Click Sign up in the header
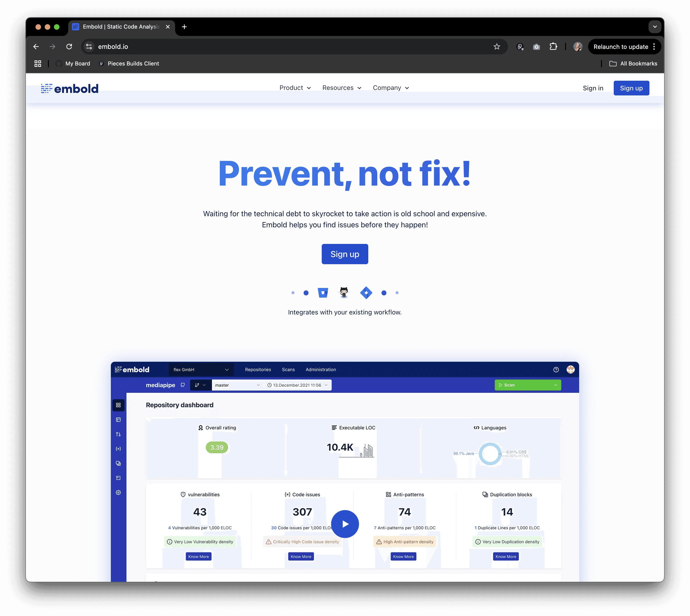Screen dimensions: 690x616 click(x=631, y=88)
